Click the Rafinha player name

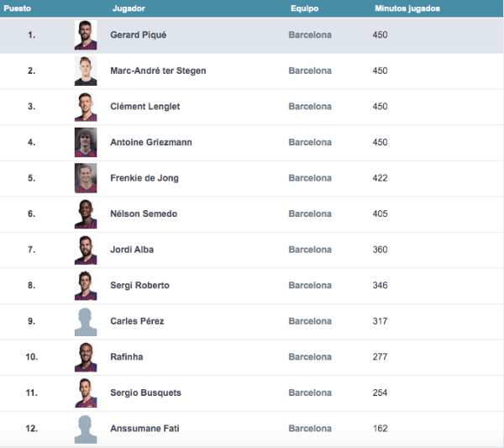pos(126,357)
